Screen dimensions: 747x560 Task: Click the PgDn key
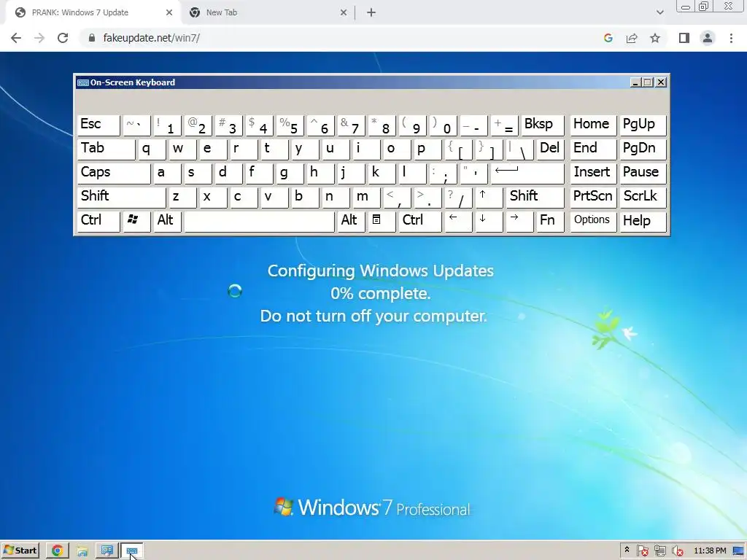tap(642, 149)
